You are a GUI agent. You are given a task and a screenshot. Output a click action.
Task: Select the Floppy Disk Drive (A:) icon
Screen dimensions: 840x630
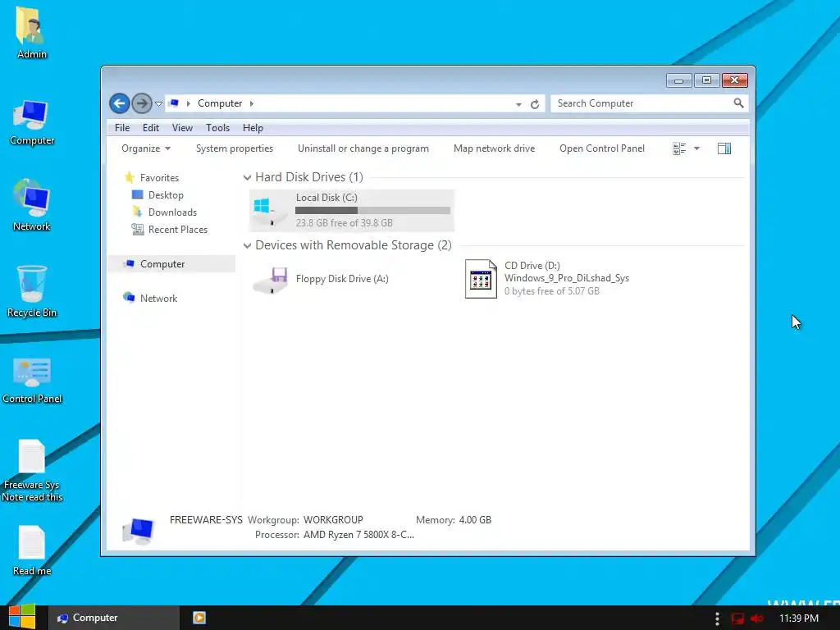tap(271, 280)
